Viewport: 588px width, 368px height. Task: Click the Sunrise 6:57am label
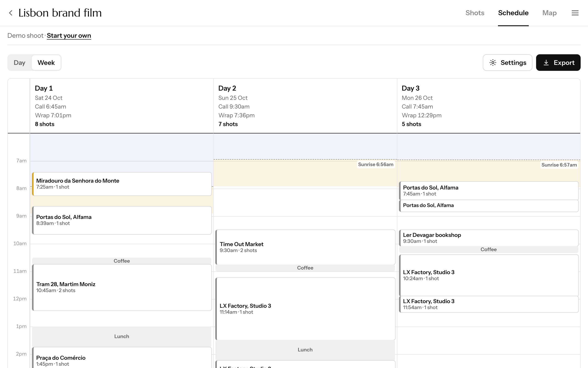(x=559, y=165)
